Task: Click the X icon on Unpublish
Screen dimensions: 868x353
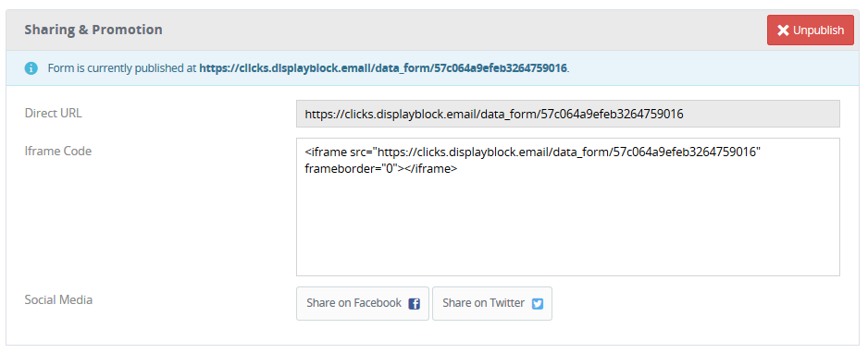Action: tap(783, 30)
